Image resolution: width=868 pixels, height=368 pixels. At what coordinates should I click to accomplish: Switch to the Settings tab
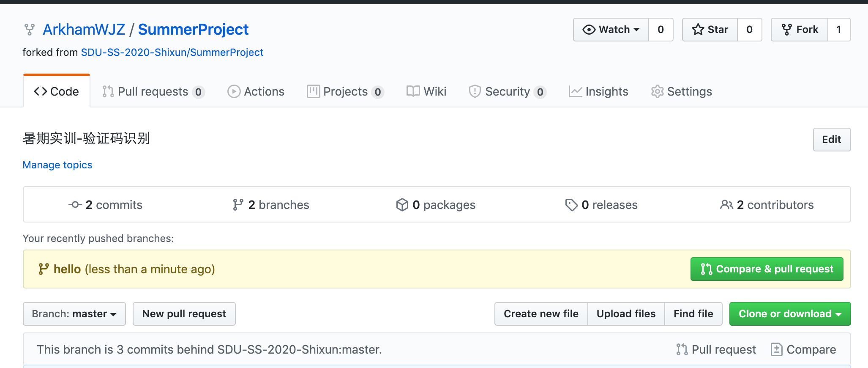point(681,91)
